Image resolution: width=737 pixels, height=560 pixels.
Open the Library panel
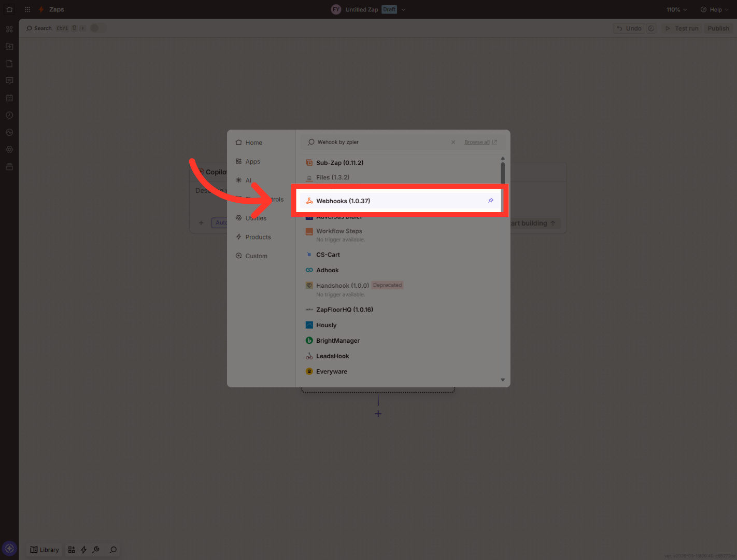[45, 550]
